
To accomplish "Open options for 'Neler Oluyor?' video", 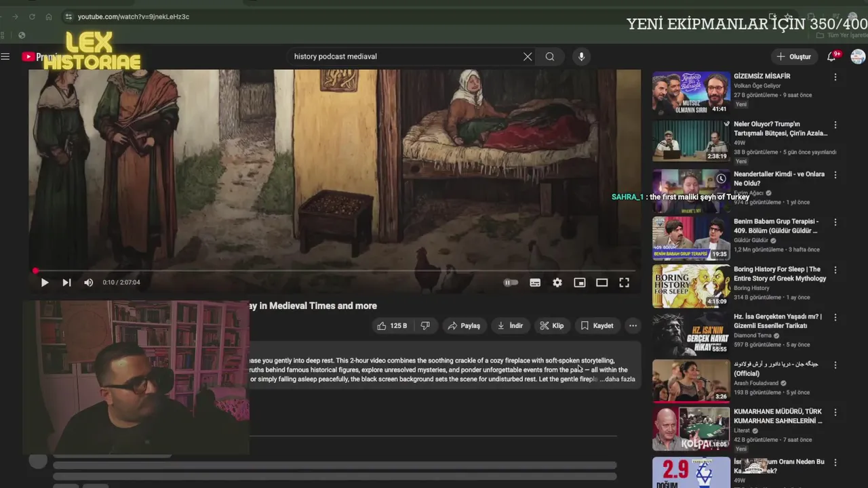I will [x=835, y=125].
